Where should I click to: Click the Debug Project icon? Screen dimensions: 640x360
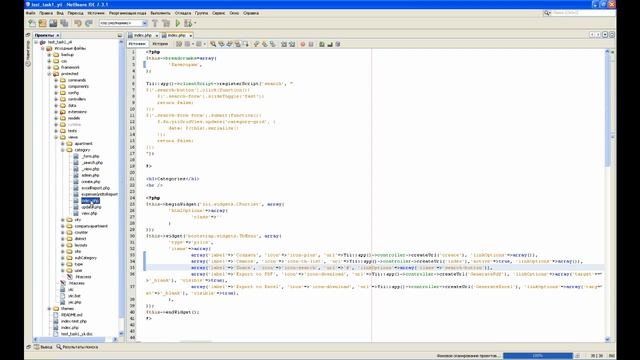[x=187, y=23]
